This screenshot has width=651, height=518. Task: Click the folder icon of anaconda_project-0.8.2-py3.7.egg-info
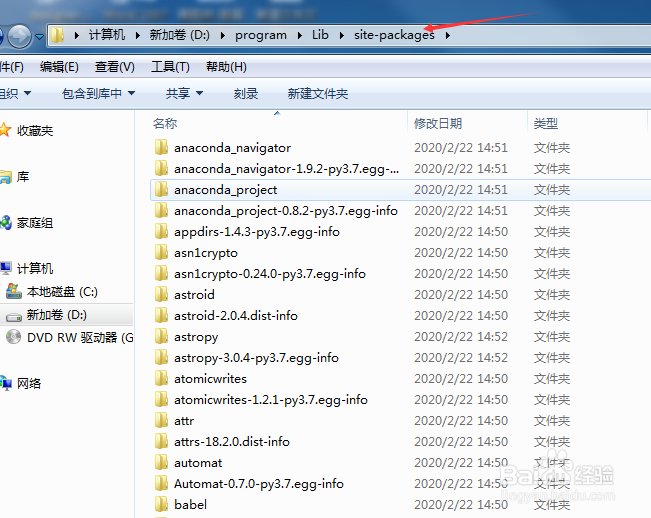[x=161, y=210]
